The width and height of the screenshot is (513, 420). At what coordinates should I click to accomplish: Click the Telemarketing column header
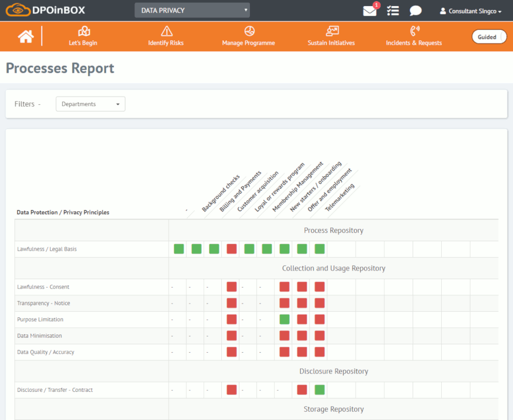[340, 198]
